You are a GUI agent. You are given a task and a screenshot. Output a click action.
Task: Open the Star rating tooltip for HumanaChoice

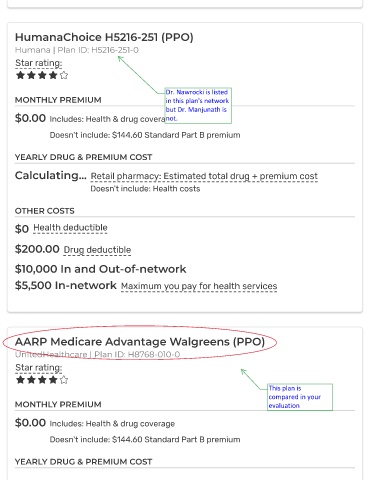point(39,63)
